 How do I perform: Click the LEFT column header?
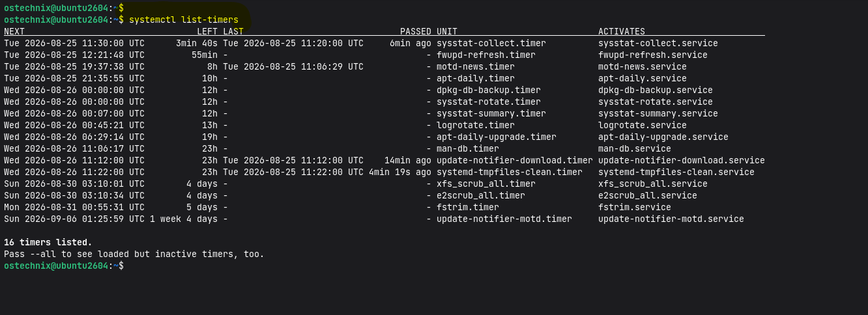(207, 31)
